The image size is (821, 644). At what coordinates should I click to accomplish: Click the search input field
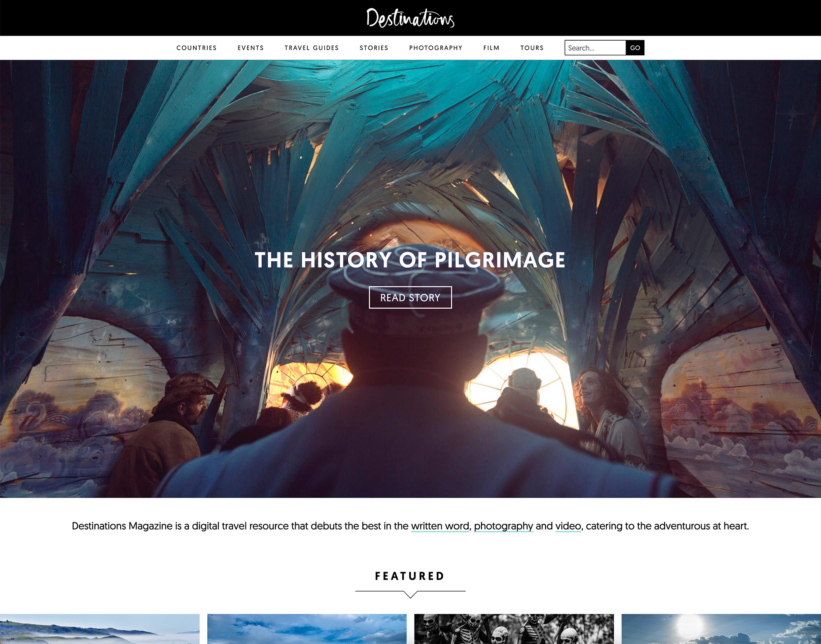tap(595, 47)
